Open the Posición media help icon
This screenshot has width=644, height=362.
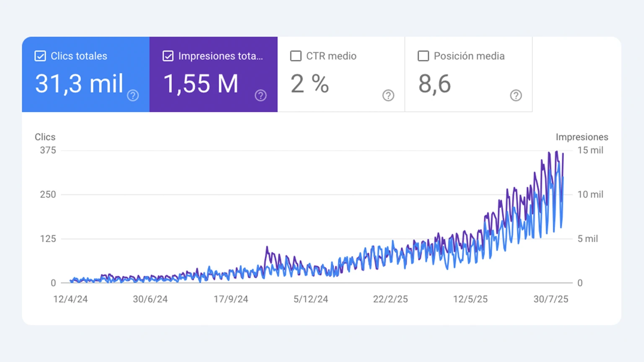pyautogui.click(x=516, y=96)
